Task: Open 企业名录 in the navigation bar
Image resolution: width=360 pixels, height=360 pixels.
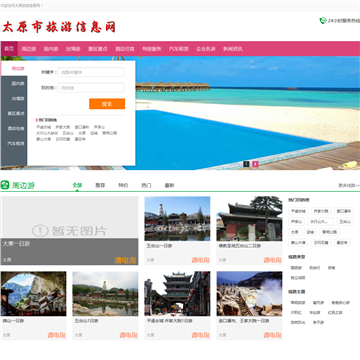Action: click(x=205, y=49)
